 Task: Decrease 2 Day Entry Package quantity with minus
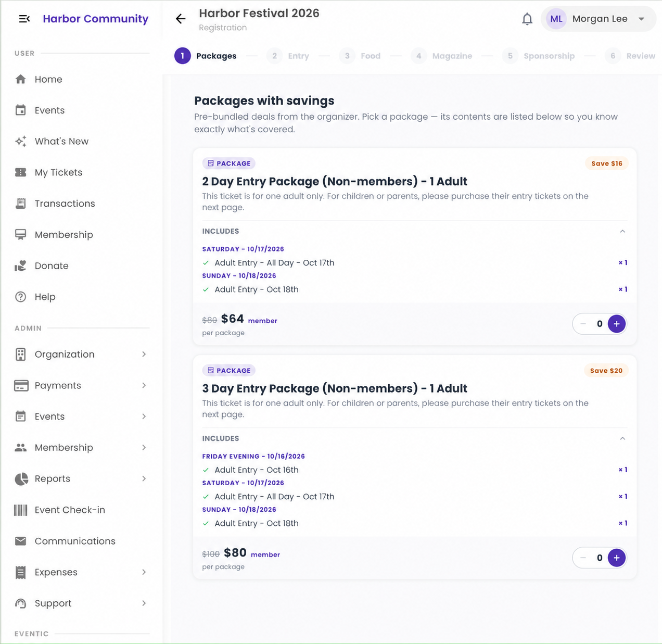(583, 324)
